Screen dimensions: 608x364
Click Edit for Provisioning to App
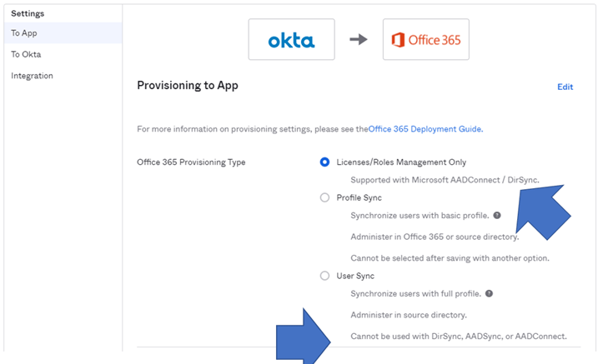(x=565, y=87)
